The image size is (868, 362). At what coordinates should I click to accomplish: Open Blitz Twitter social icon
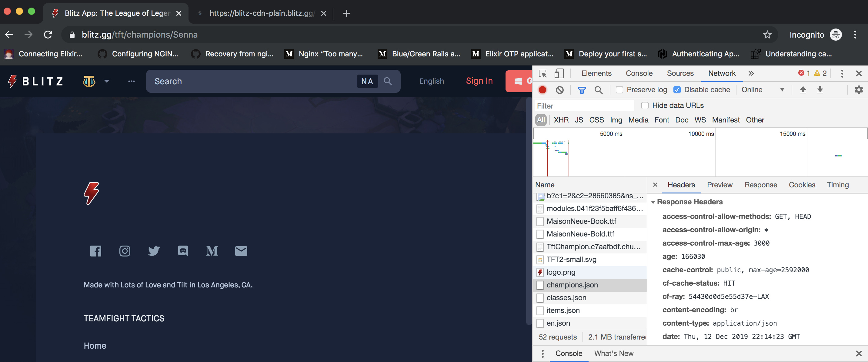click(x=154, y=251)
